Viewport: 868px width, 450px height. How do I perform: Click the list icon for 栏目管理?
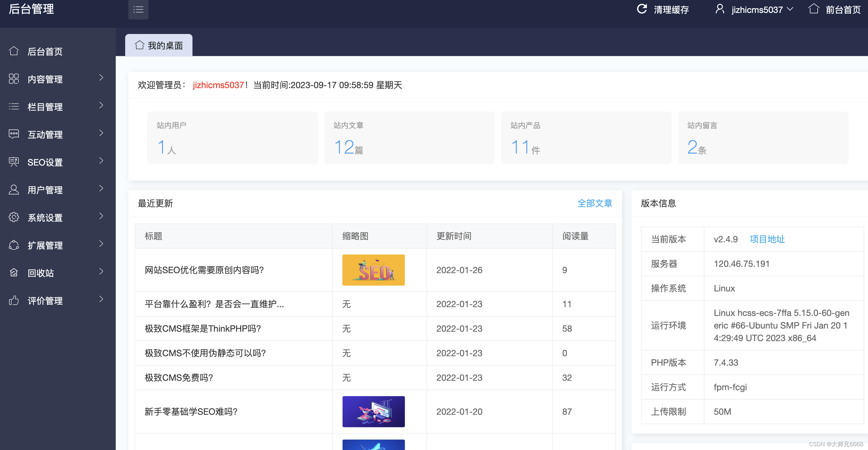(14, 106)
